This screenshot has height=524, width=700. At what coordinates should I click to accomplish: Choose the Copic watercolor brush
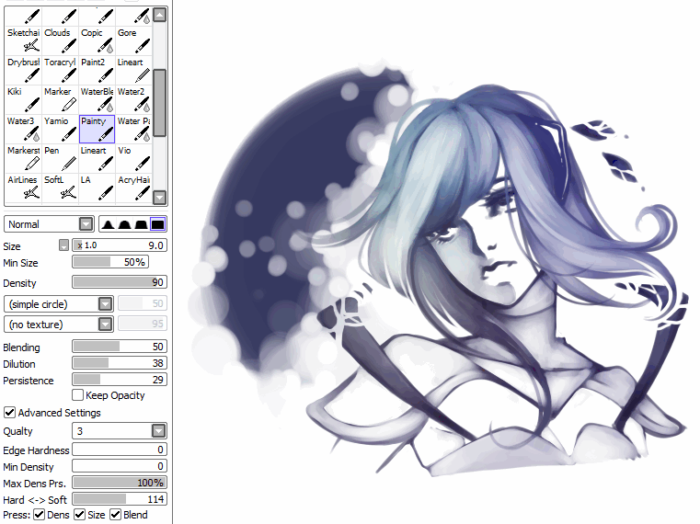coord(96,40)
